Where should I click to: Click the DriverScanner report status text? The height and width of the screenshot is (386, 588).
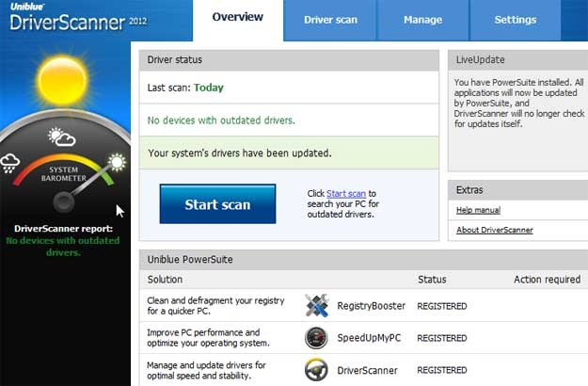(x=64, y=240)
